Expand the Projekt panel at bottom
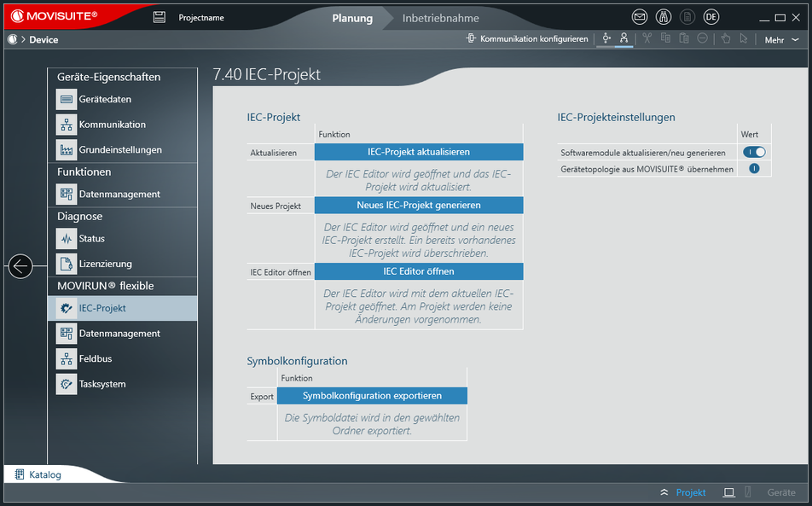This screenshot has height=506, width=812. (x=683, y=492)
